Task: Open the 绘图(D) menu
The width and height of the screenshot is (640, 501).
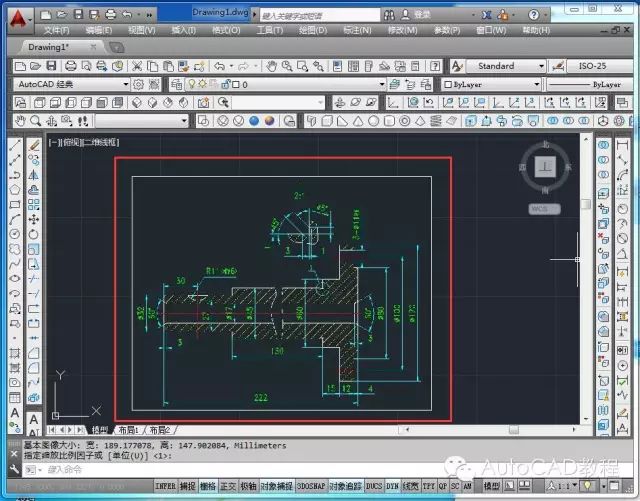Action: (x=313, y=30)
